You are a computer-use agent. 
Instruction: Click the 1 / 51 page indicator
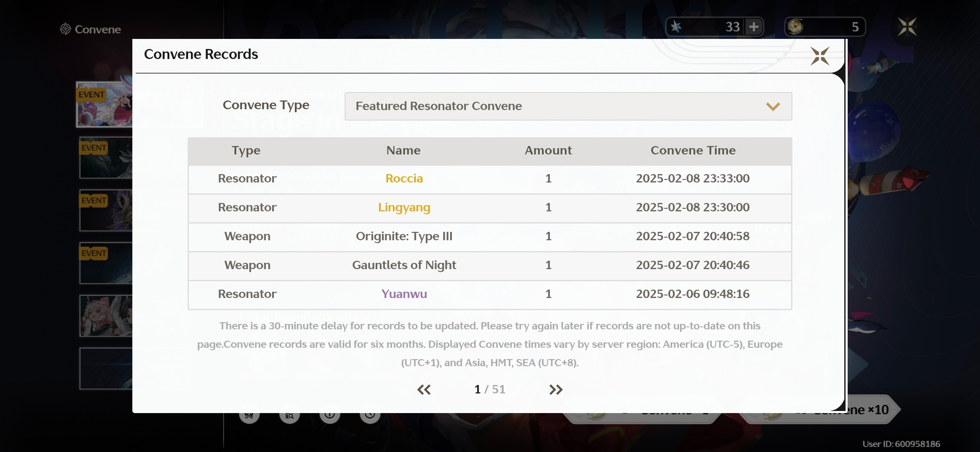(490, 390)
